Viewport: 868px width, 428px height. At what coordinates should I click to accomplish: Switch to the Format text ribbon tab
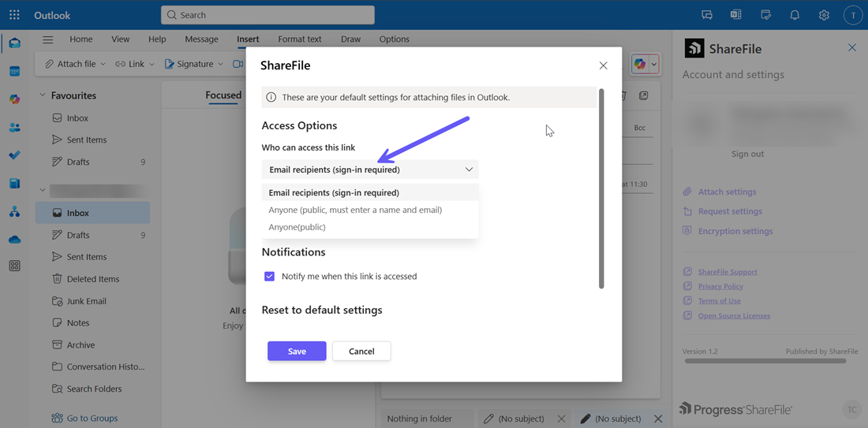[299, 39]
